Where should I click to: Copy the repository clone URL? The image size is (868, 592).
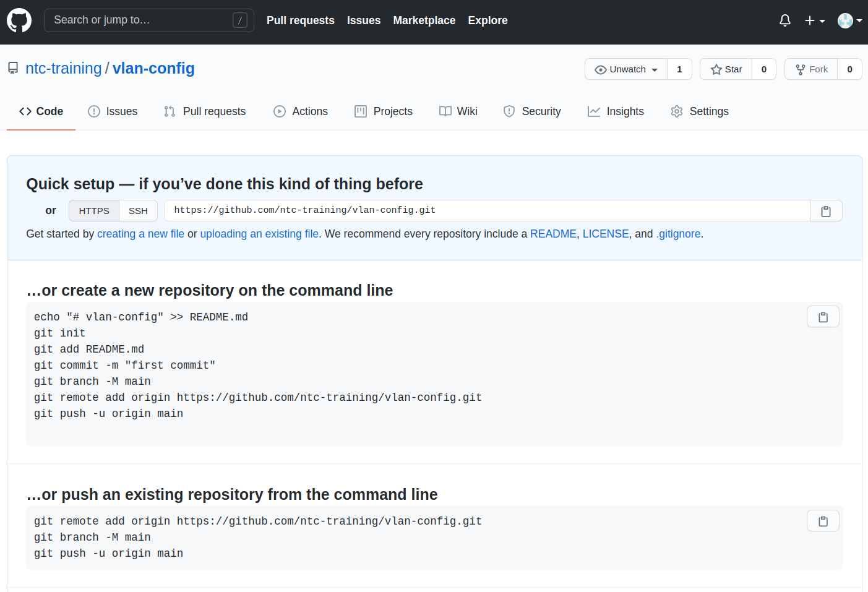(x=825, y=211)
